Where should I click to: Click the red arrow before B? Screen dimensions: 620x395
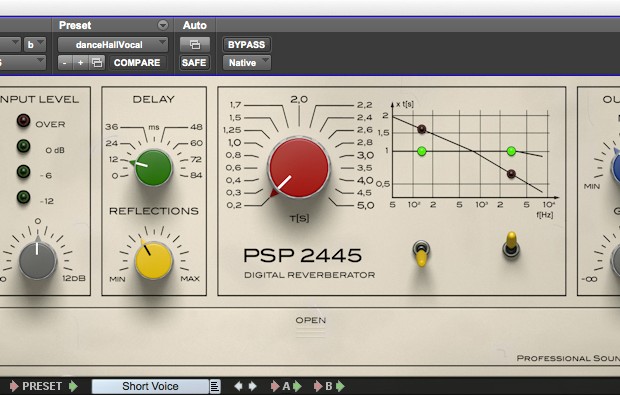click(318, 386)
